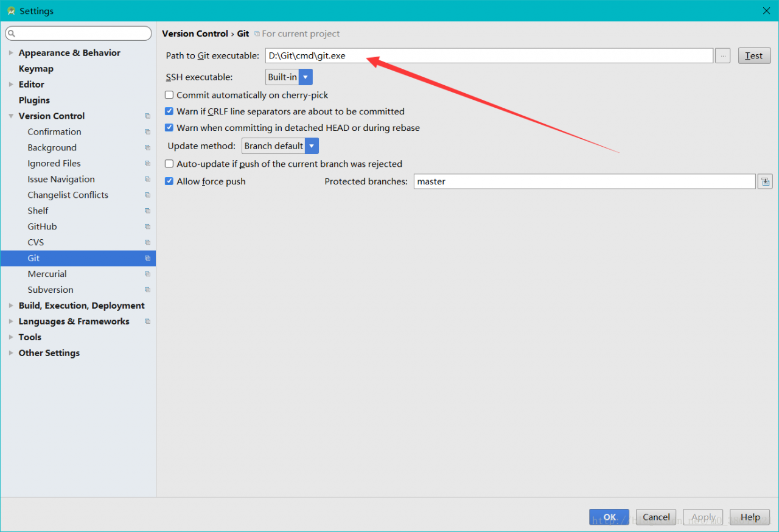This screenshot has height=532, width=779.
Task: Select CVS under Version Control
Action: coord(36,242)
